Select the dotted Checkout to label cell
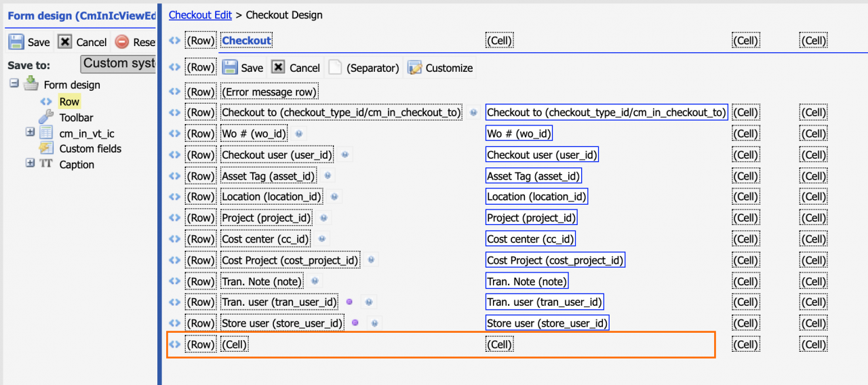868x385 pixels. [342, 113]
